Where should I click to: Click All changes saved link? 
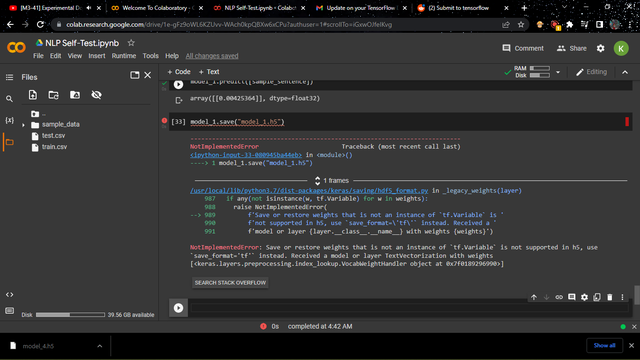[212, 56]
